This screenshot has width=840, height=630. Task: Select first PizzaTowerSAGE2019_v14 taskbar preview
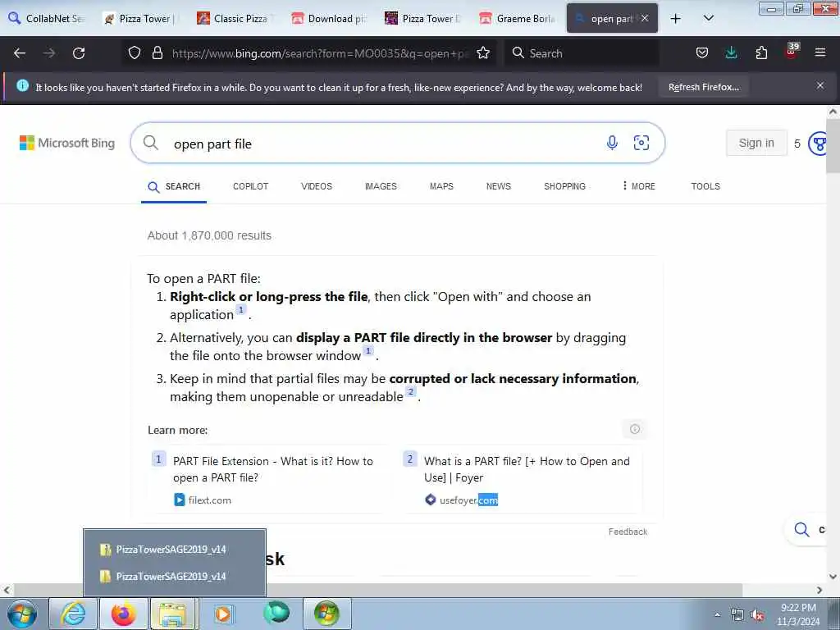click(x=175, y=550)
